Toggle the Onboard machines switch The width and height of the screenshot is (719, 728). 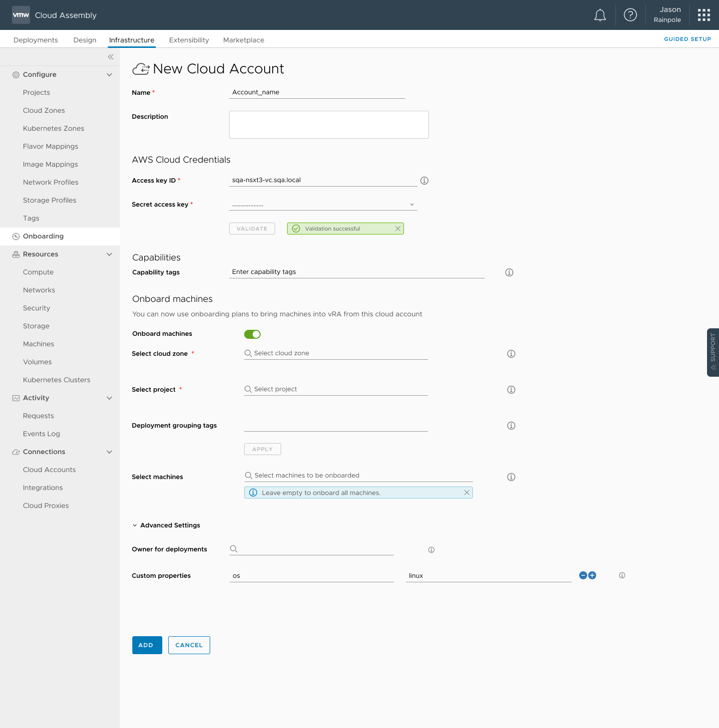pyautogui.click(x=252, y=334)
